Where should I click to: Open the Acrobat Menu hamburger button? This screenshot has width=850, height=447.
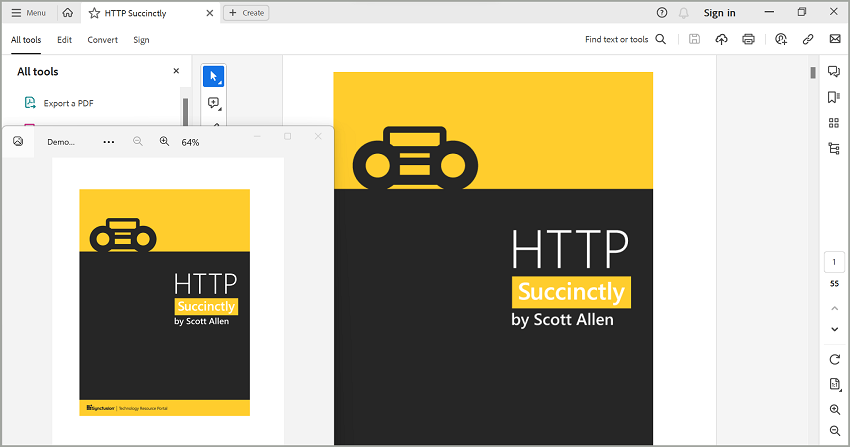coord(29,13)
